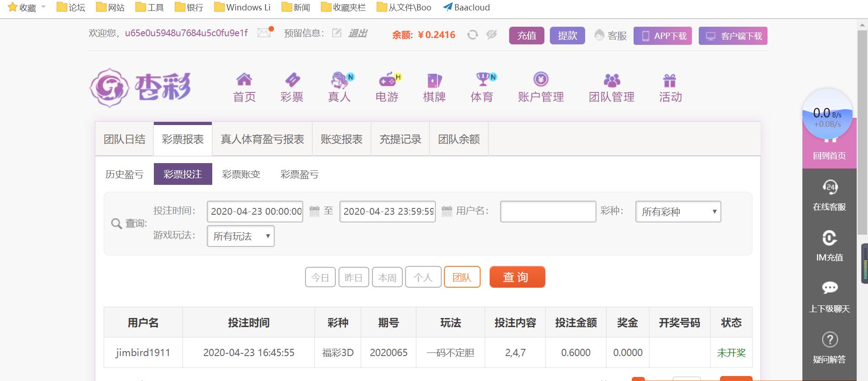Image resolution: width=868 pixels, height=381 pixels.
Task: Open 彩票投注 sub-tab
Action: [183, 174]
